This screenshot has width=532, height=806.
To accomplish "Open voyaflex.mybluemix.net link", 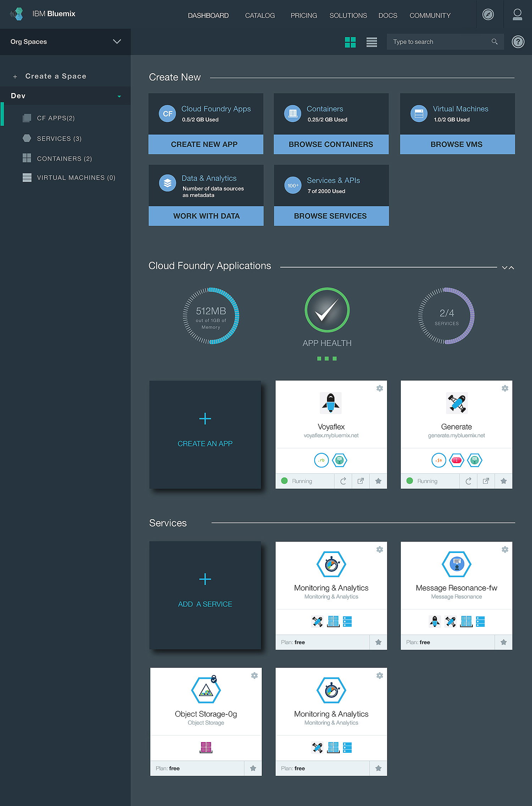I will pos(331,435).
